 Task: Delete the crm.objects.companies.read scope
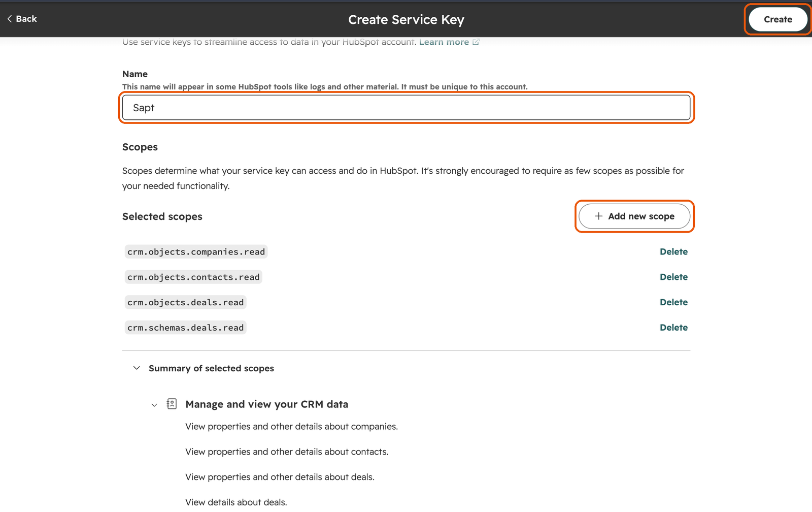coord(673,252)
